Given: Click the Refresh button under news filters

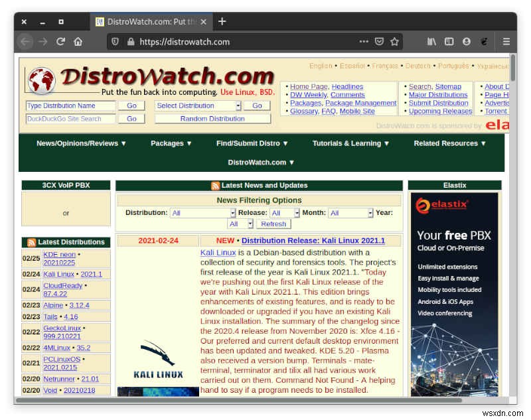Looking at the screenshot, I should coord(274,224).
